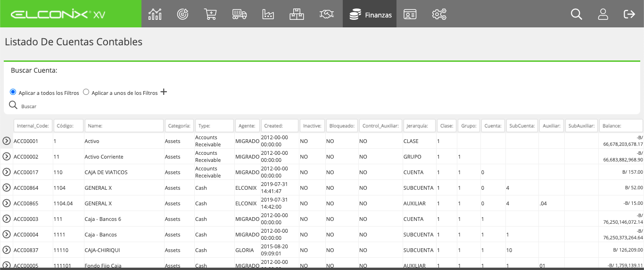This screenshot has width=644, height=270.
Task: Click hierarchy cell 'GRUPO'
Action: pyautogui.click(x=413, y=157)
